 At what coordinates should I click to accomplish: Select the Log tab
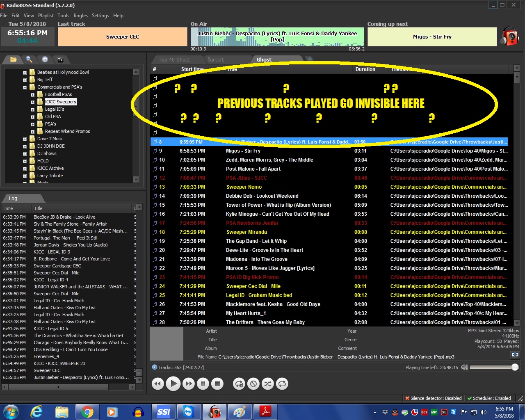(13, 199)
